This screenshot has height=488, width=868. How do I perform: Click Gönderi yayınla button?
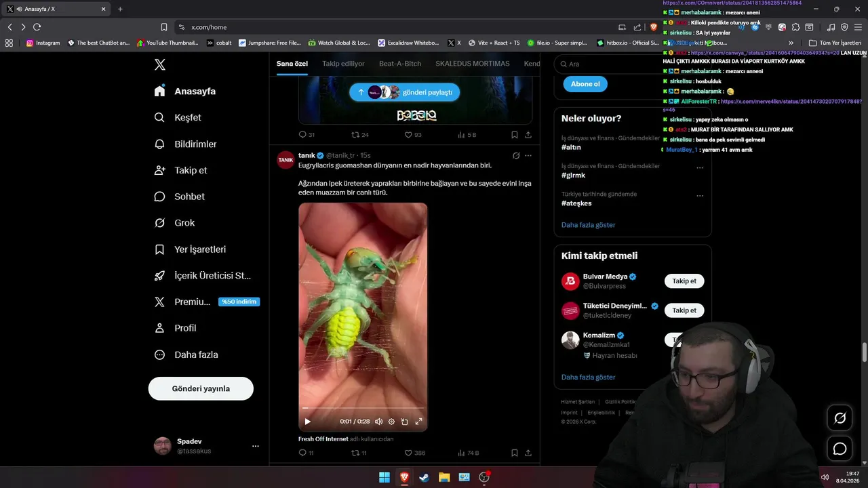point(201,388)
